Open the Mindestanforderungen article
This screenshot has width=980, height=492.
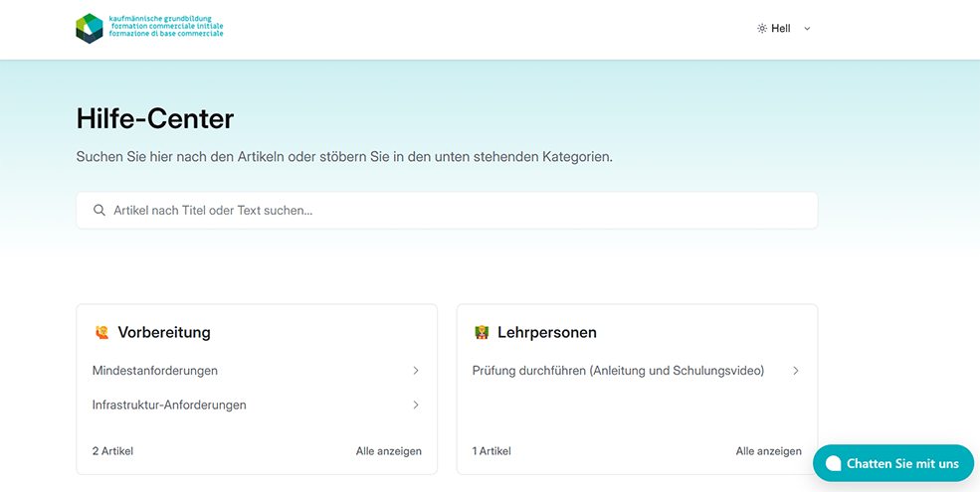[x=155, y=371]
